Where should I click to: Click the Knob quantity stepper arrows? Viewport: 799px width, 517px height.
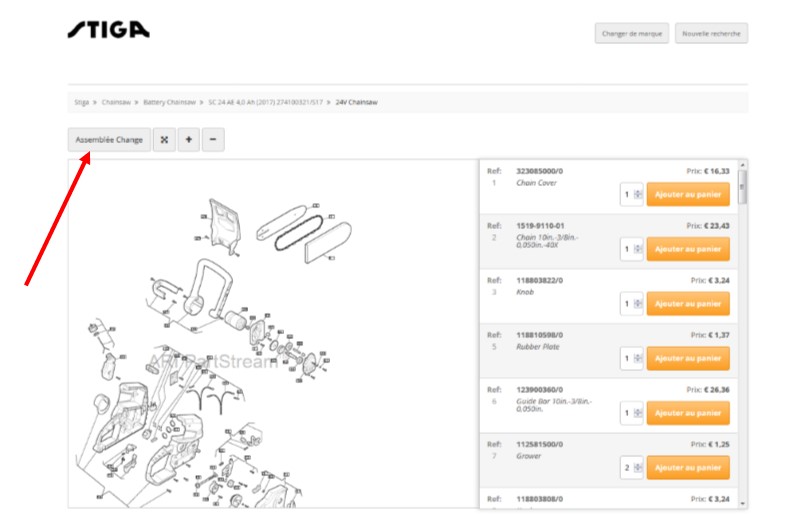638,303
